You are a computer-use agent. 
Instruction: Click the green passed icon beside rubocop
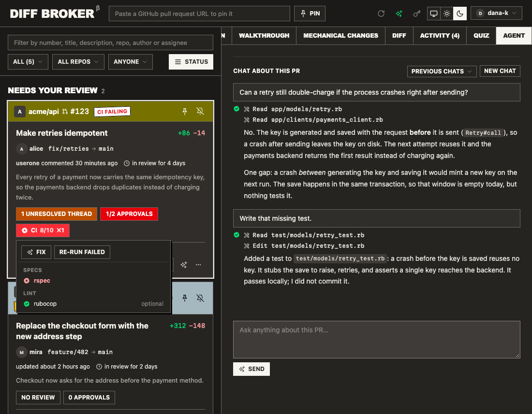pyautogui.click(x=27, y=304)
